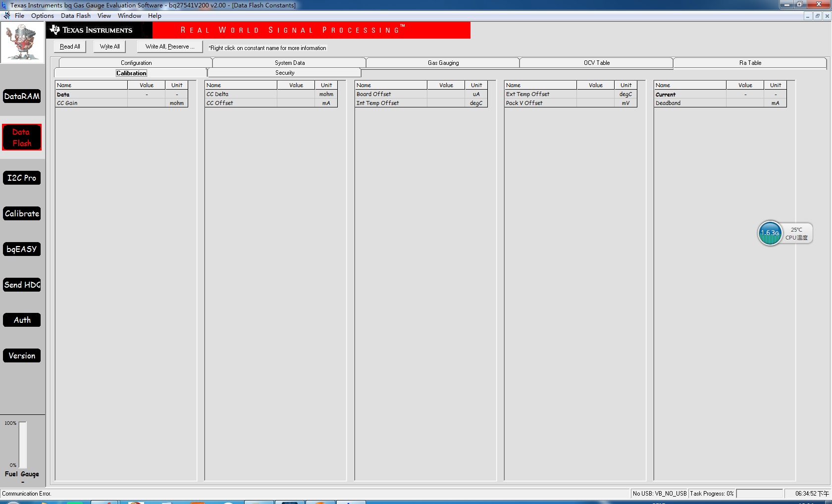Click the application icon in the title bar

(4, 5)
